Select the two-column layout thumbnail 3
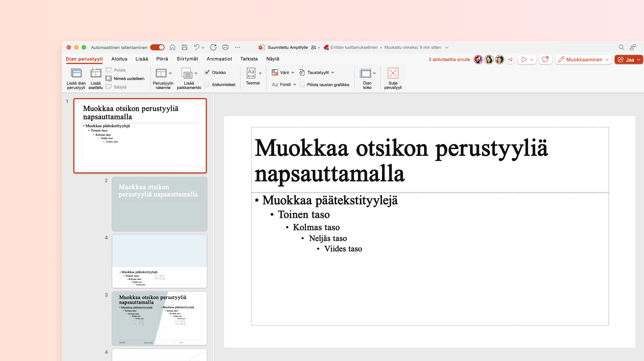The width and height of the screenshot is (644, 361). click(159, 318)
